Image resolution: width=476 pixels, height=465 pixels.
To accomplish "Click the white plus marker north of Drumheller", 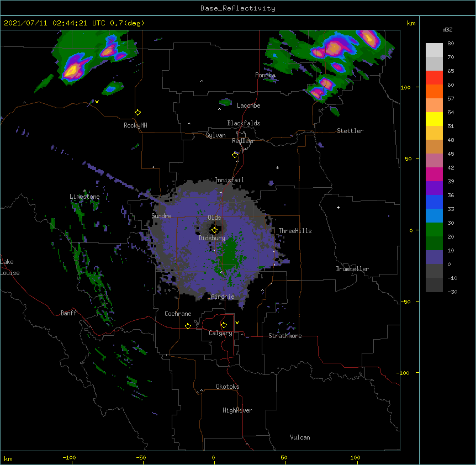I will click(x=338, y=207).
